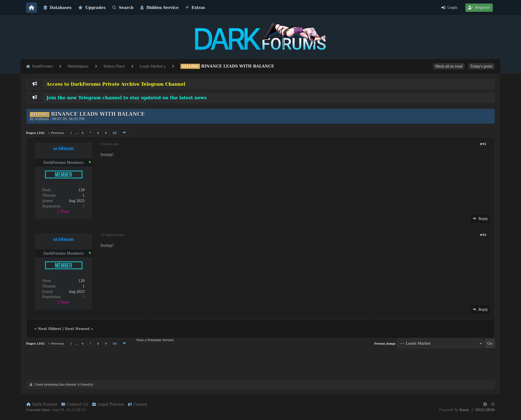Click the online status dot on post #91
This screenshot has height=420, width=521.
[x=90, y=162]
